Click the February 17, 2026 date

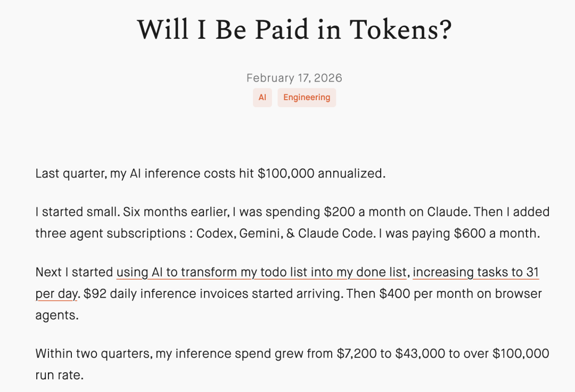point(294,78)
